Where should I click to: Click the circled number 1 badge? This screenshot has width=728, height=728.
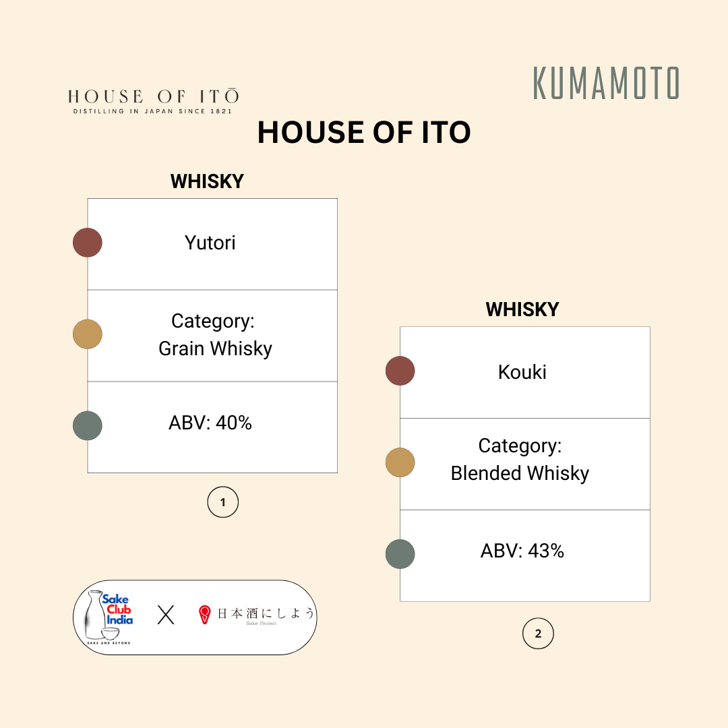(222, 502)
